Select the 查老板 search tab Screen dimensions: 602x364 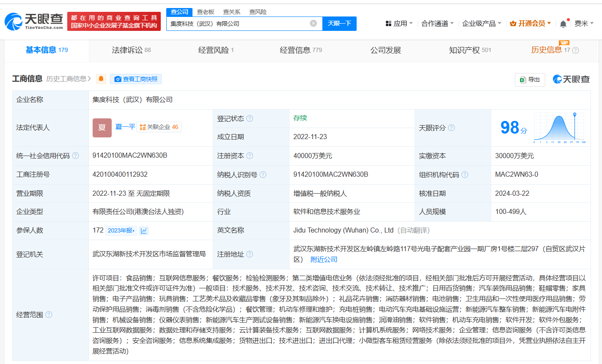(206, 12)
